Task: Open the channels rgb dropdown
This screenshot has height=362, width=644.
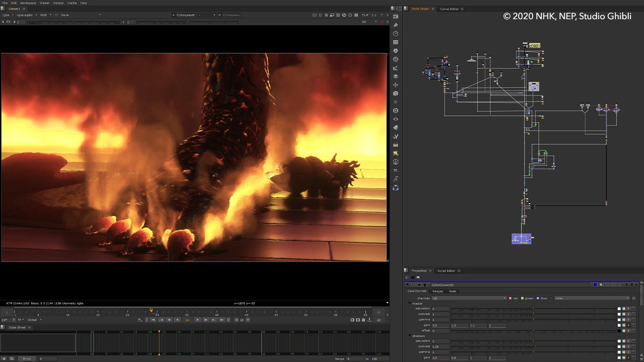Action: (x=469, y=298)
